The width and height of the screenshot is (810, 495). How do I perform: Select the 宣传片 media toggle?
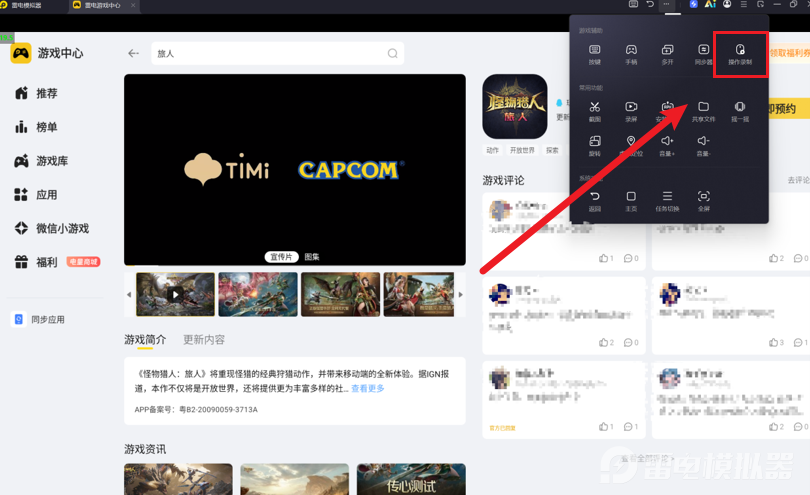(282, 257)
